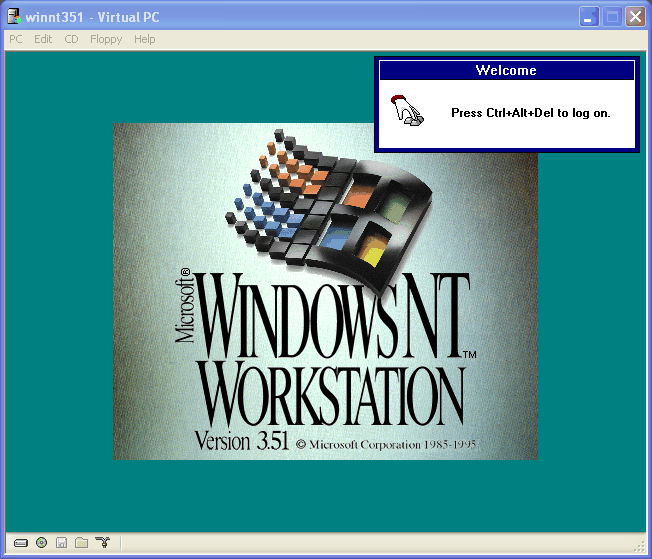Image resolution: width=652 pixels, height=559 pixels.
Task: Click the 'Version 3.51' text
Action: 242,441
